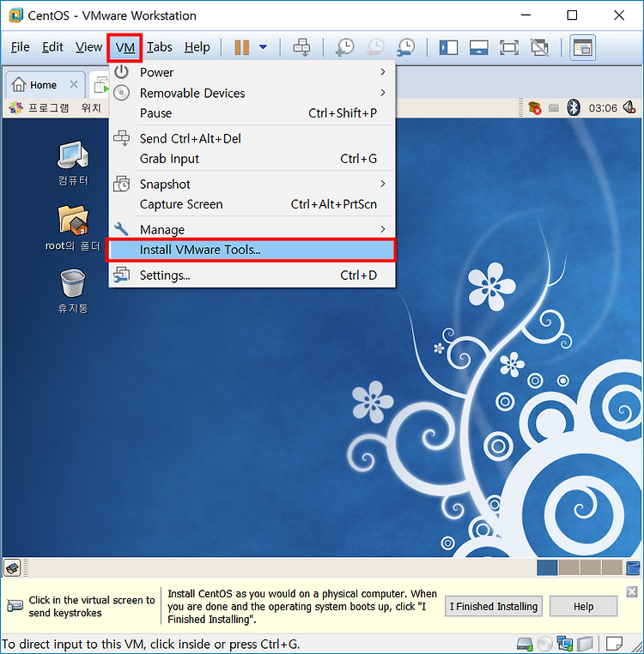
Task: Take a snapshot using the clock-plus icon
Action: coord(344,47)
